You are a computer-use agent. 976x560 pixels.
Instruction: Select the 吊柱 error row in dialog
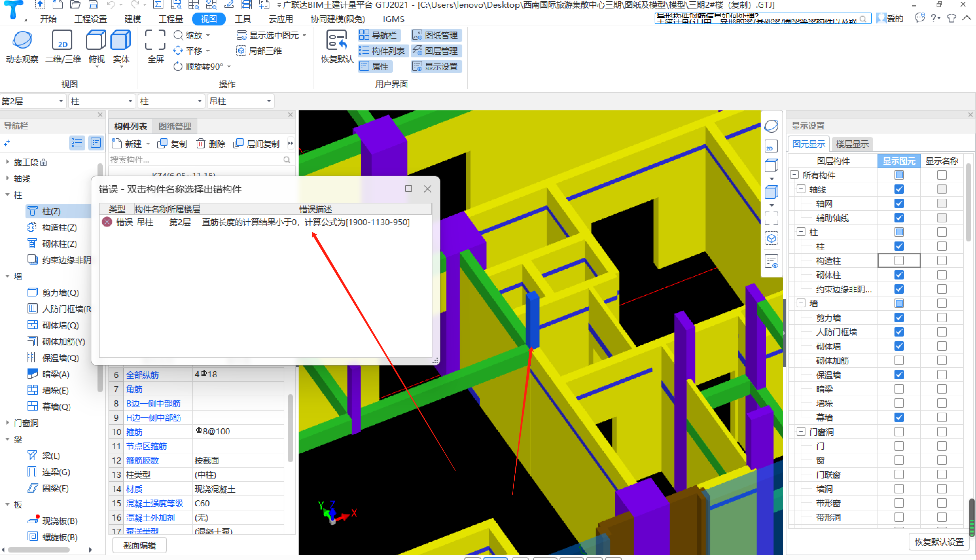(x=265, y=222)
